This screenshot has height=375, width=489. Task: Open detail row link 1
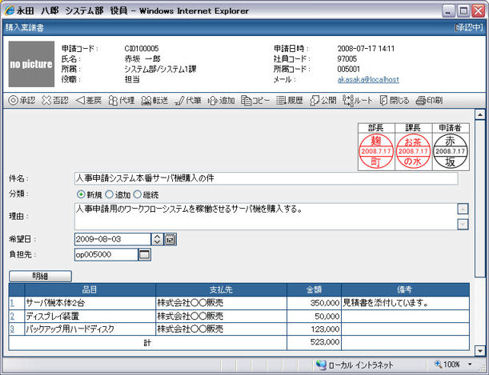(12, 303)
